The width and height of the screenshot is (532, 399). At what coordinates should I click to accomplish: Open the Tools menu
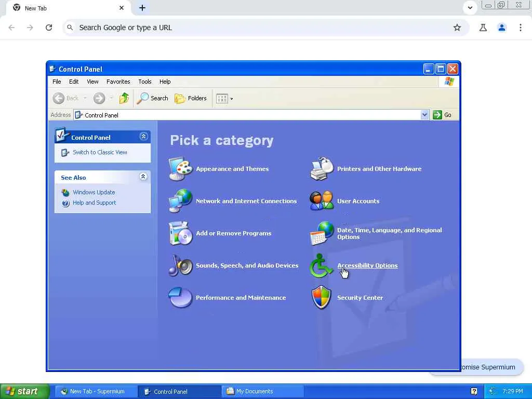tap(145, 82)
